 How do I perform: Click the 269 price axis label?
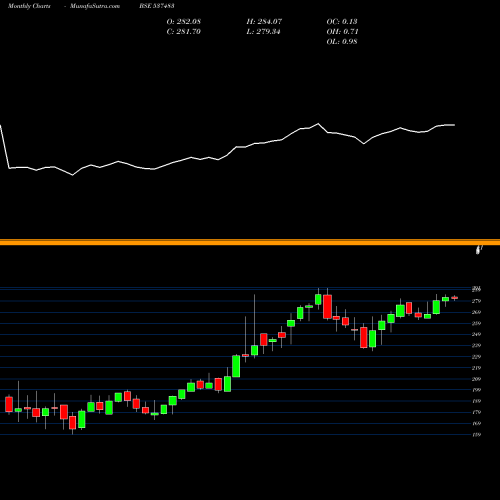[x=477, y=312]
